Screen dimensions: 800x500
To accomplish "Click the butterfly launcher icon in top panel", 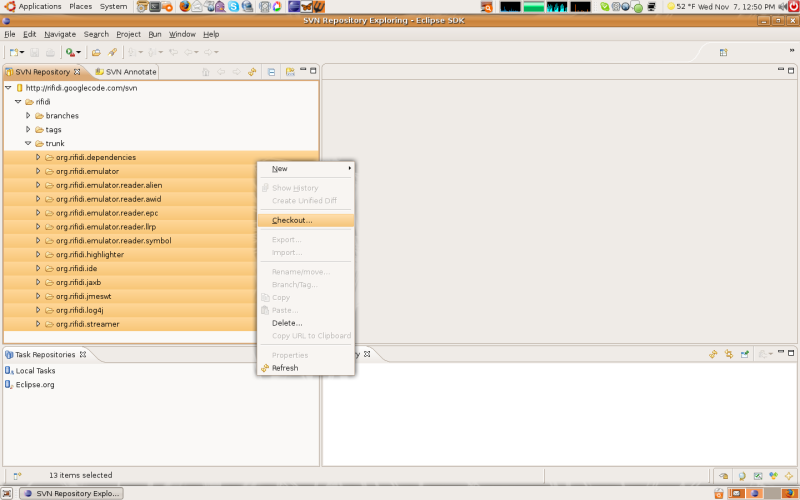I will (306, 7).
